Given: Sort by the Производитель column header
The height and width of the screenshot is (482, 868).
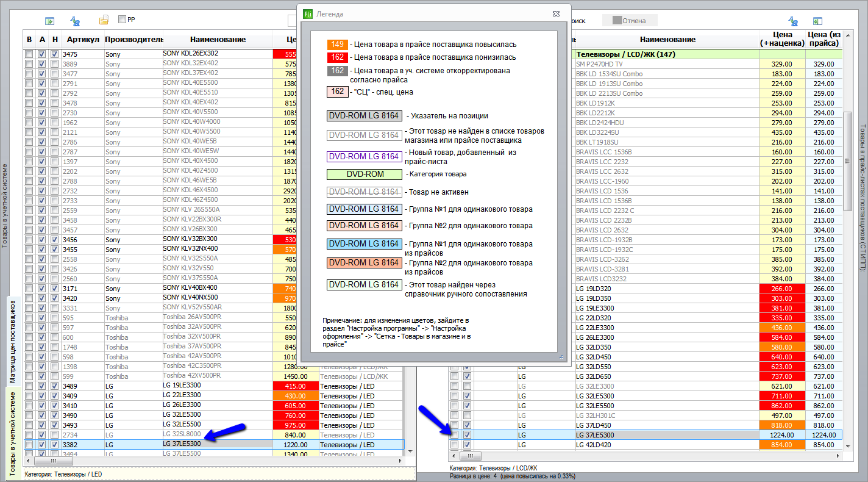Looking at the screenshot, I should point(133,40).
